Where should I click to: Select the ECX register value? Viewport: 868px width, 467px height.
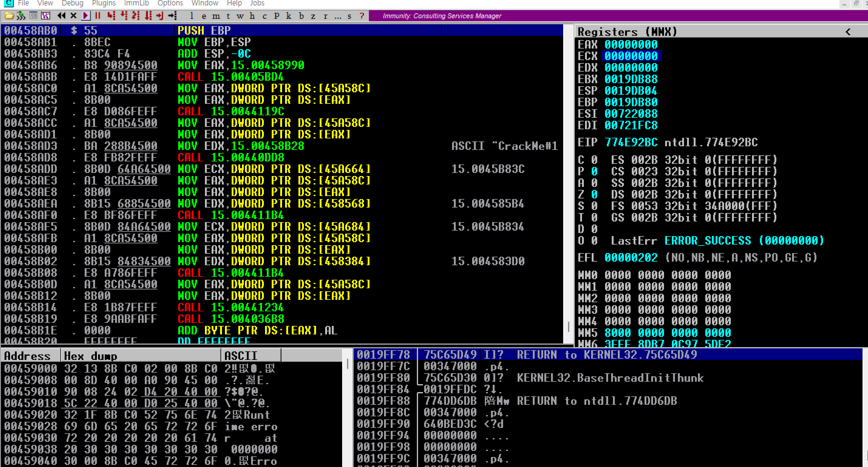pyautogui.click(x=631, y=56)
